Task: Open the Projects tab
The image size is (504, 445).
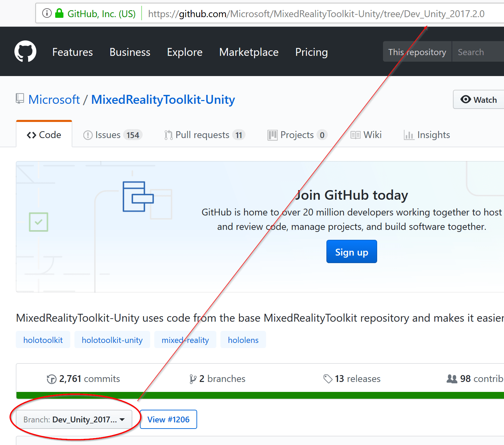Action: [x=298, y=135]
